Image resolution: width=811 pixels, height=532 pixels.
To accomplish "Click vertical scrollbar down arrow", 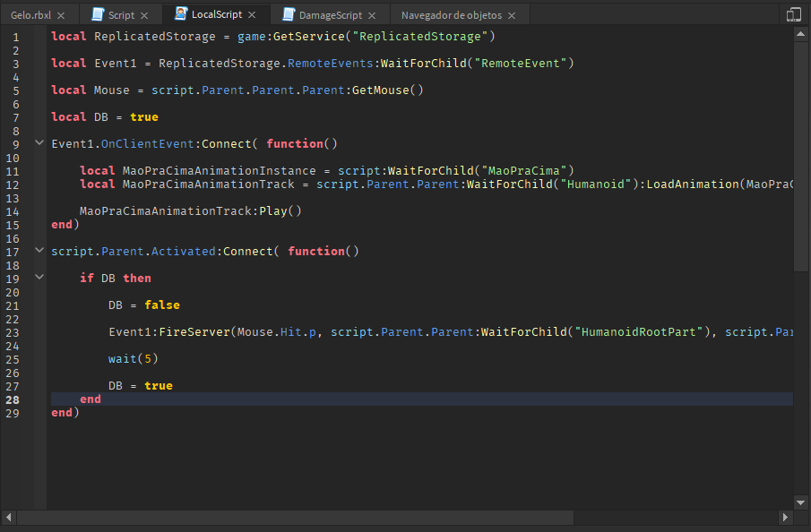I will pos(800,502).
